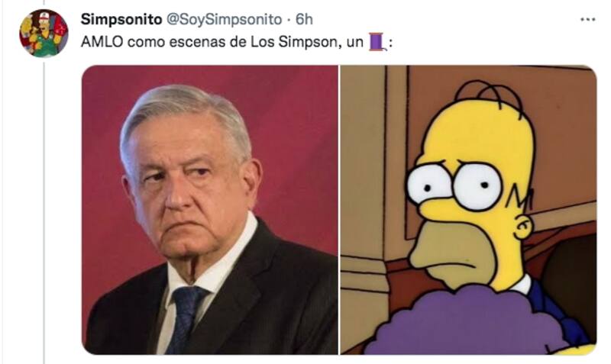Click Homer's ear in the cartoon frame
Screen dimensions: 611x364
click(x=523, y=227)
